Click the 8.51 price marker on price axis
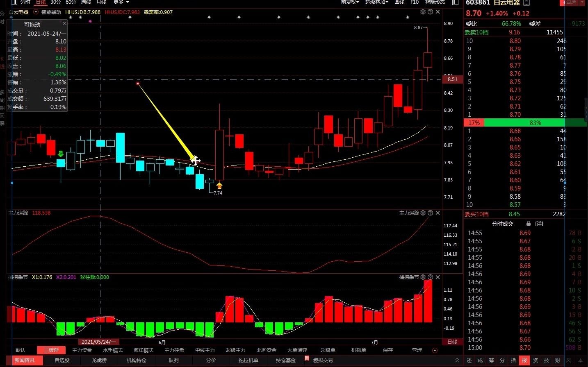The width and height of the screenshot is (588, 367). pos(453,79)
